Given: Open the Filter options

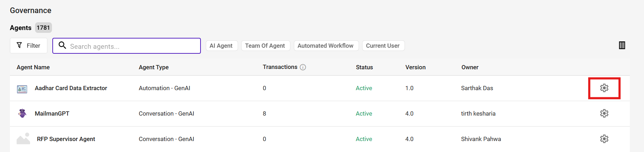Looking at the screenshot, I should pos(29,46).
